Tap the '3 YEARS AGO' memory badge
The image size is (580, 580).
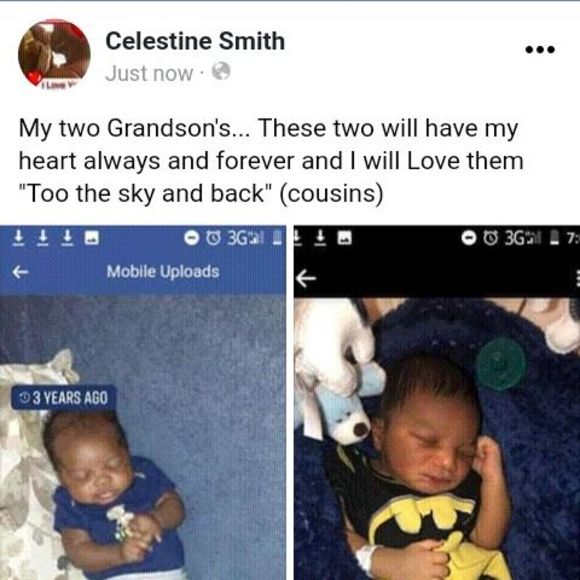pyautogui.click(x=64, y=398)
